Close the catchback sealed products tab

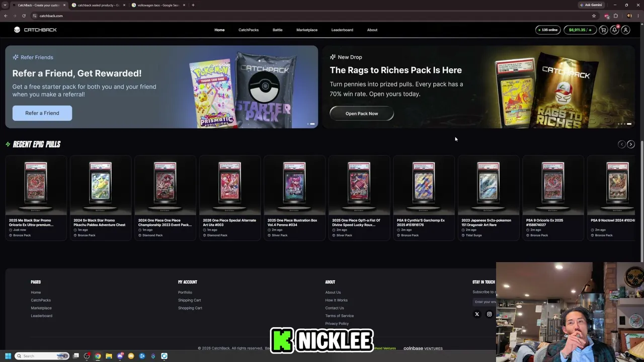point(124,5)
